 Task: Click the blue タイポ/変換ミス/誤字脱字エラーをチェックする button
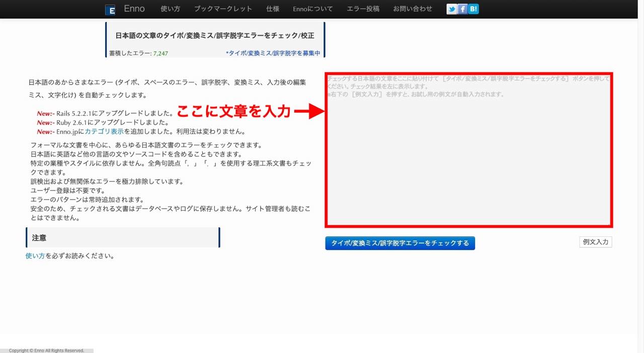(400, 243)
